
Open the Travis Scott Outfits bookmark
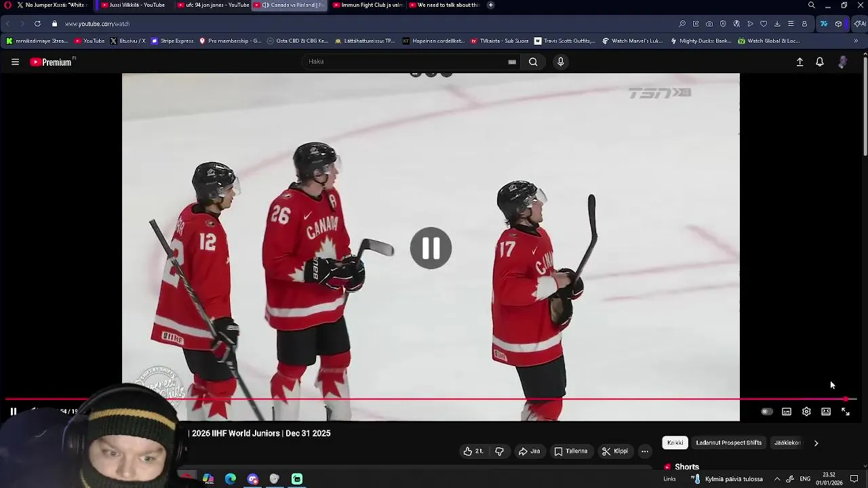tap(565, 41)
